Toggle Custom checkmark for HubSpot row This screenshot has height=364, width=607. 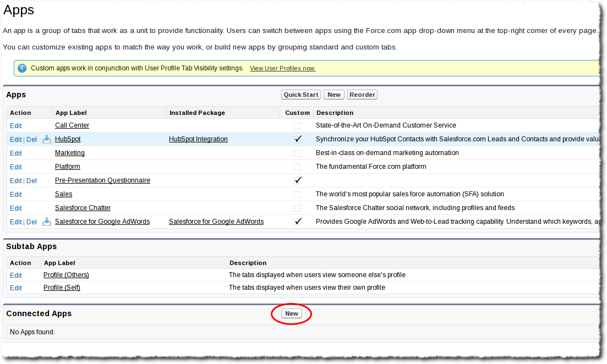[x=298, y=139]
